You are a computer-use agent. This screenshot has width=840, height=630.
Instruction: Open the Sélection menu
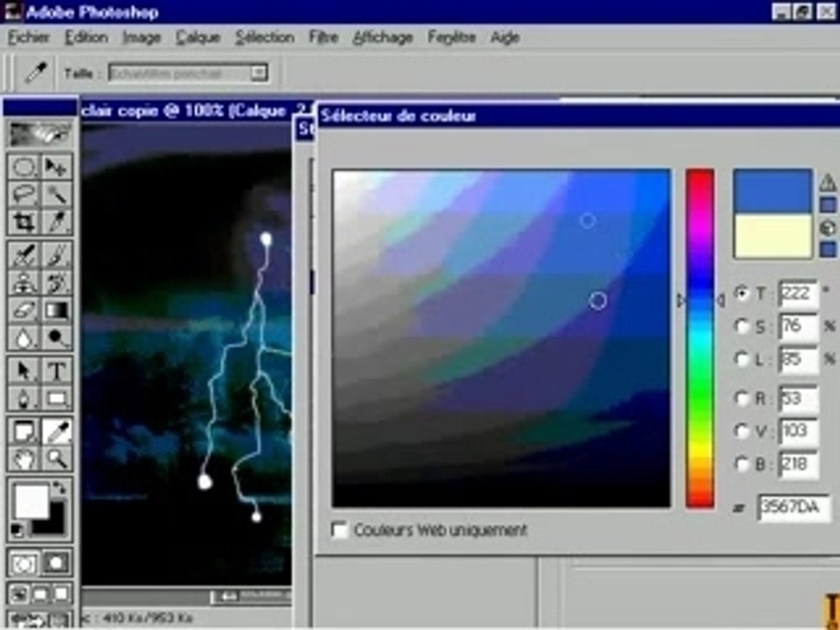264,37
